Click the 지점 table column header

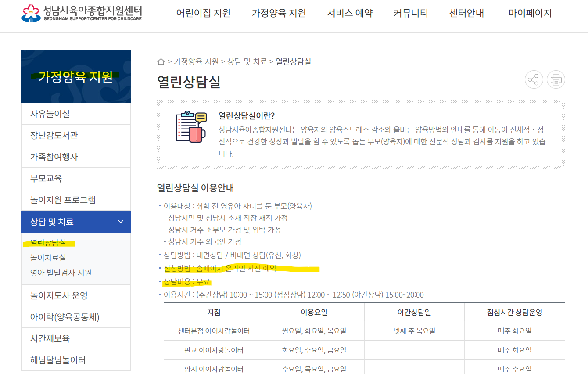pos(214,313)
